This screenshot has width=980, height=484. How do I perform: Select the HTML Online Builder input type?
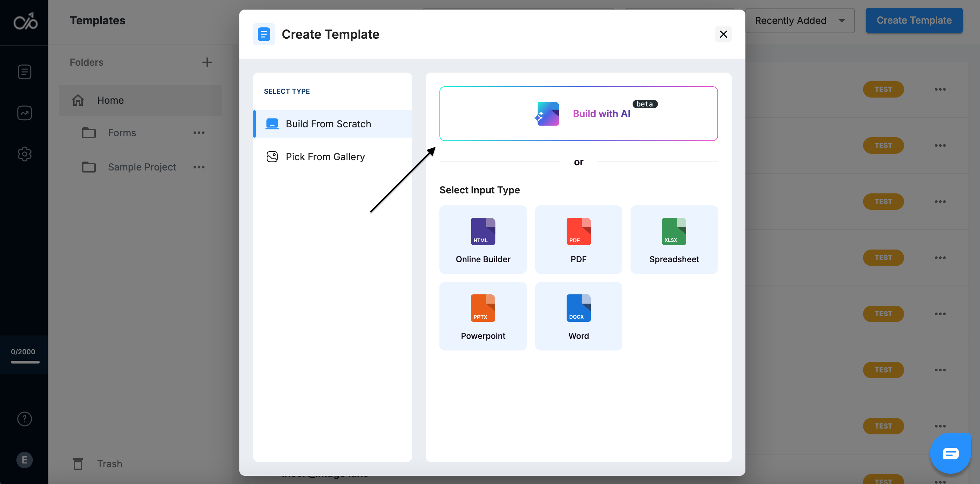tap(483, 240)
